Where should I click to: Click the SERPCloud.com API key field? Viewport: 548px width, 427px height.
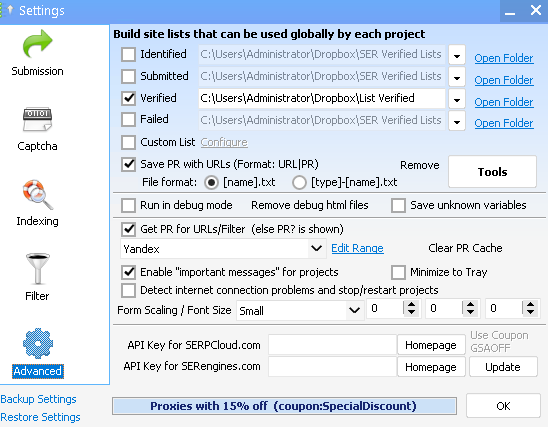(x=332, y=345)
